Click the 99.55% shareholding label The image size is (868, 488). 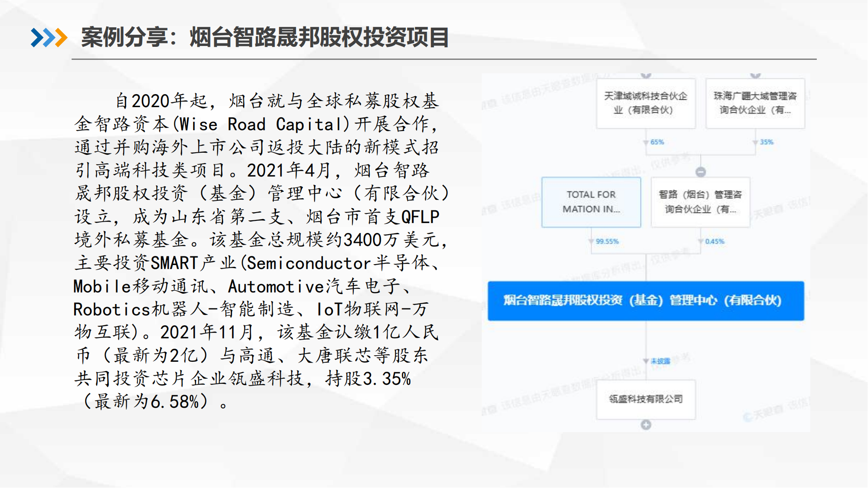pyautogui.click(x=607, y=242)
